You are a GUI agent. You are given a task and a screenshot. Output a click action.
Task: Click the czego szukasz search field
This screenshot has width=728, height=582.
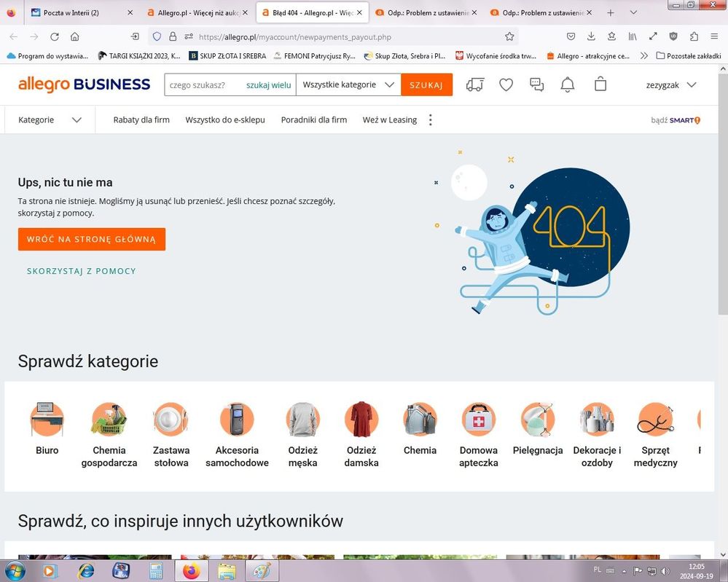point(204,85)
